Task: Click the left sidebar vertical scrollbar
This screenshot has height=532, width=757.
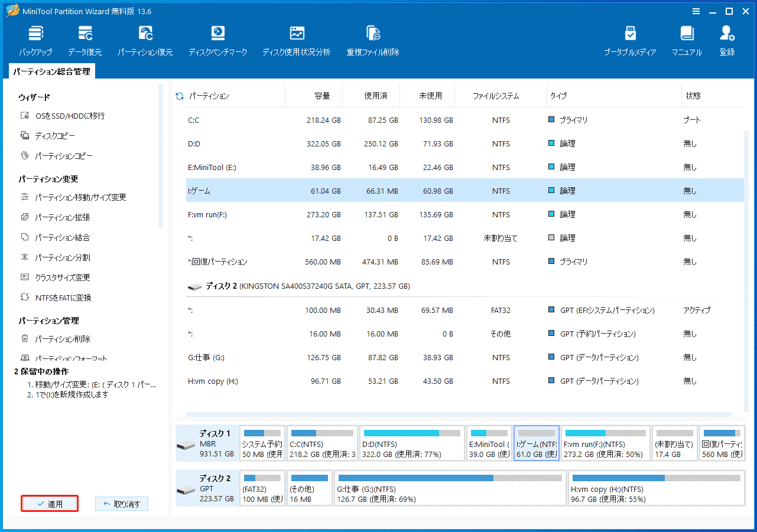Action: (x=161, y=156)
